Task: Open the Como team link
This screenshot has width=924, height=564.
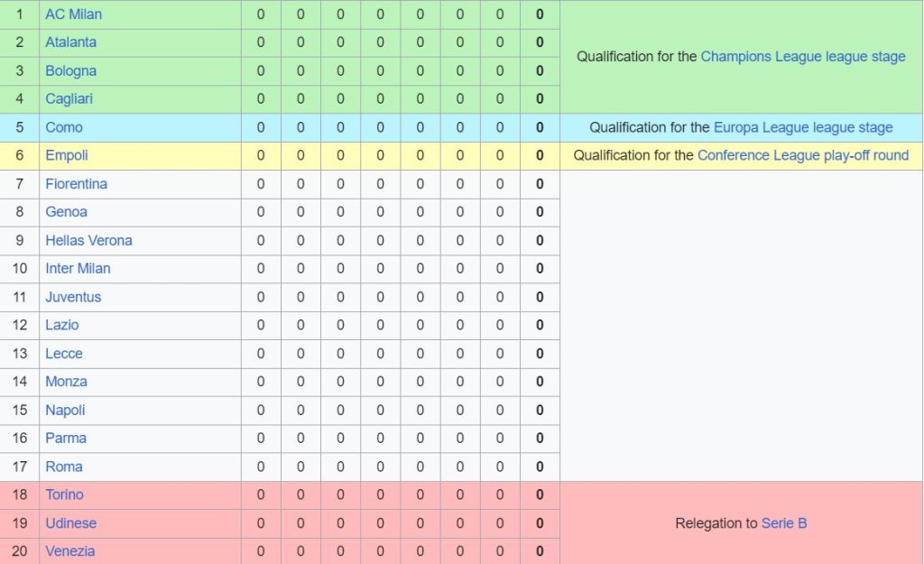Action: tap(63, 127)
